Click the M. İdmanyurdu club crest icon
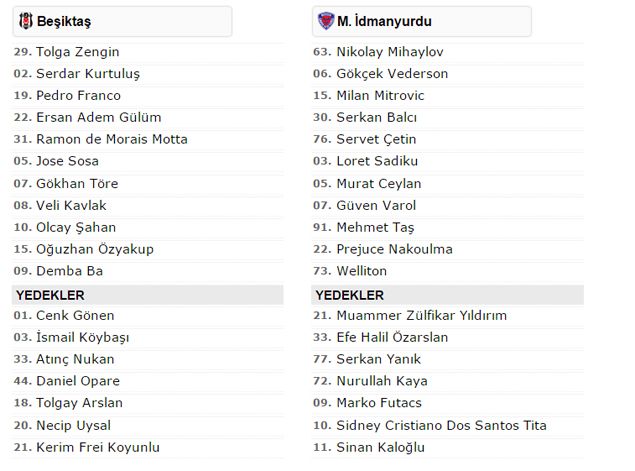The height and width of the screenshot is (471, 635). 326,21
